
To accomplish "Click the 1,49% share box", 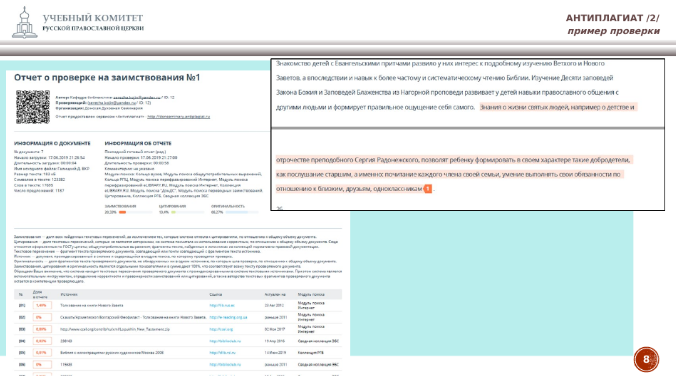I will (42, 305).
